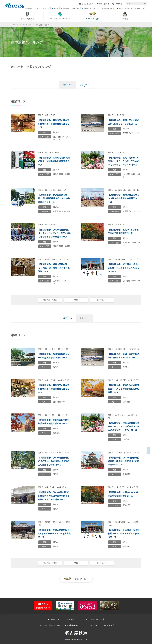
Task: Open 法人・店舗のお客様 link
Action: 125,9
